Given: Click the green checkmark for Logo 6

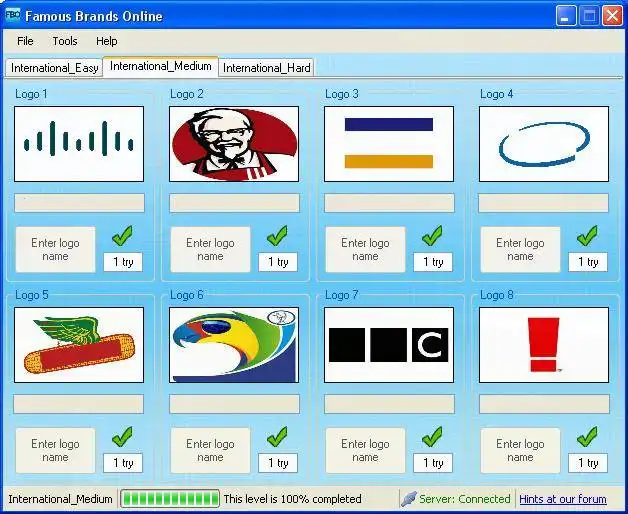Looking at the screenshot, I should coord(278,437).
